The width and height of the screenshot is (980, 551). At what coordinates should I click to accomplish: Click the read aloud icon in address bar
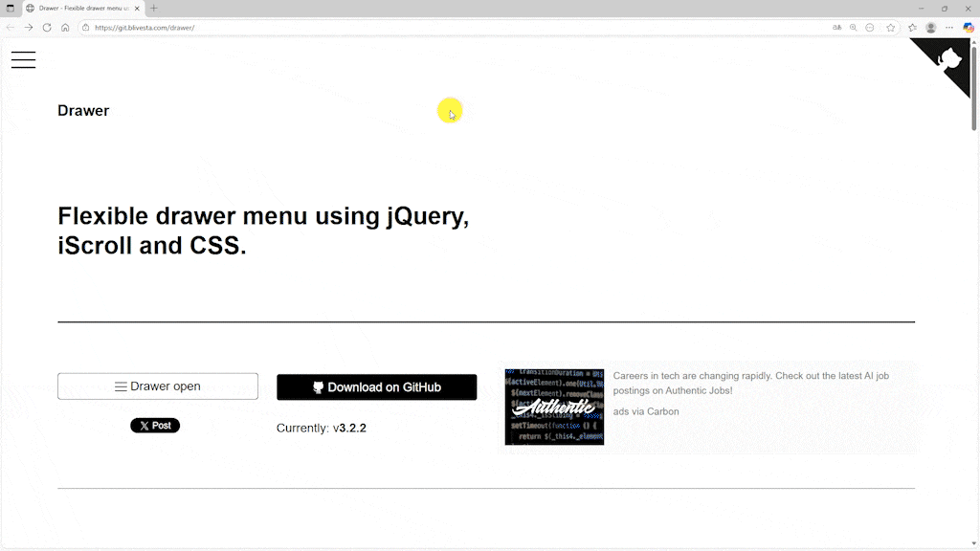tap(837, 28)
